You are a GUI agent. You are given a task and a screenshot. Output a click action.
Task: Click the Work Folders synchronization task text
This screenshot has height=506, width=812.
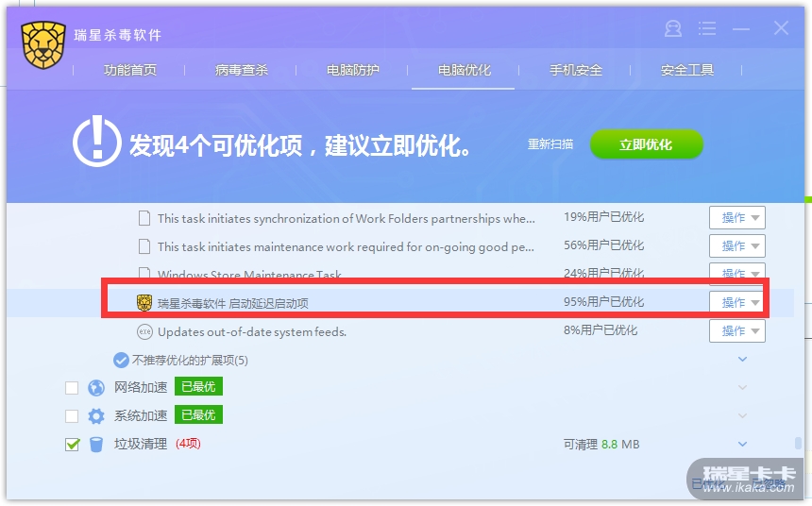coord(347,219)
